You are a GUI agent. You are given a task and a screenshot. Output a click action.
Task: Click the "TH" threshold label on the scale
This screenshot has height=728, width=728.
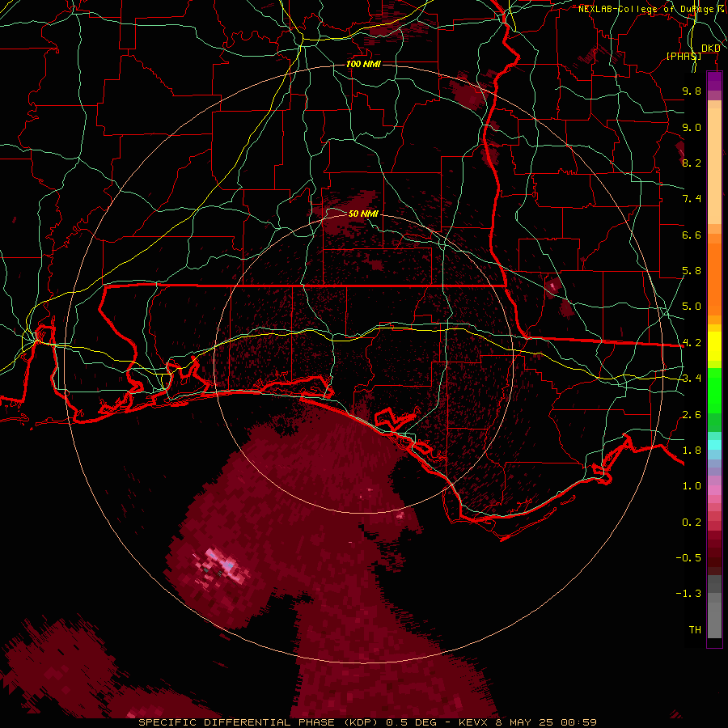pyautogui.click(x=695, y=630)
